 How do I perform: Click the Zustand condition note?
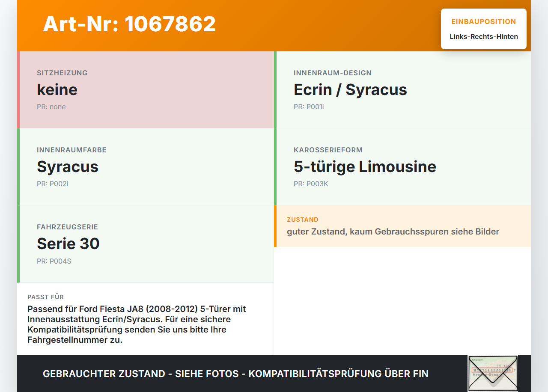[402, 226]
